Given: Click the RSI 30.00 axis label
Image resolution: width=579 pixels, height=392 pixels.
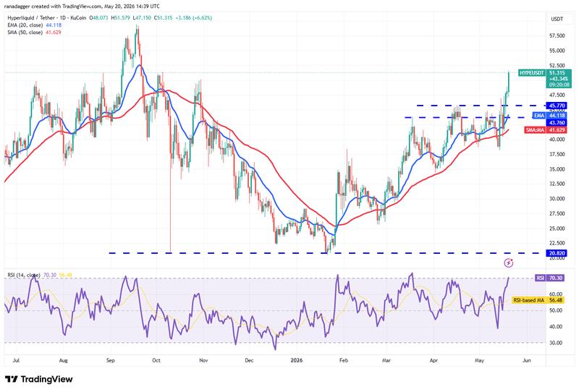Looking at the screenshot, I should pyautogui.click(x=556, y=343).
